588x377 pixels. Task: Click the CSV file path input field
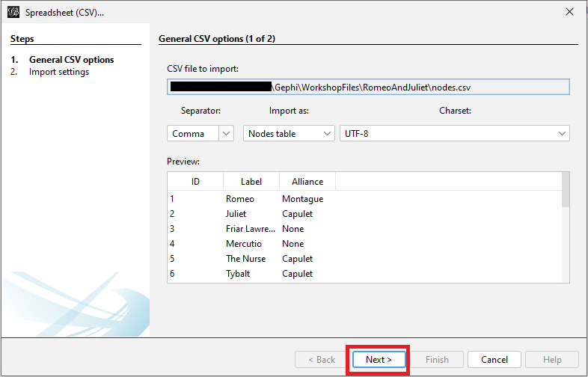[x=368, y=87]
